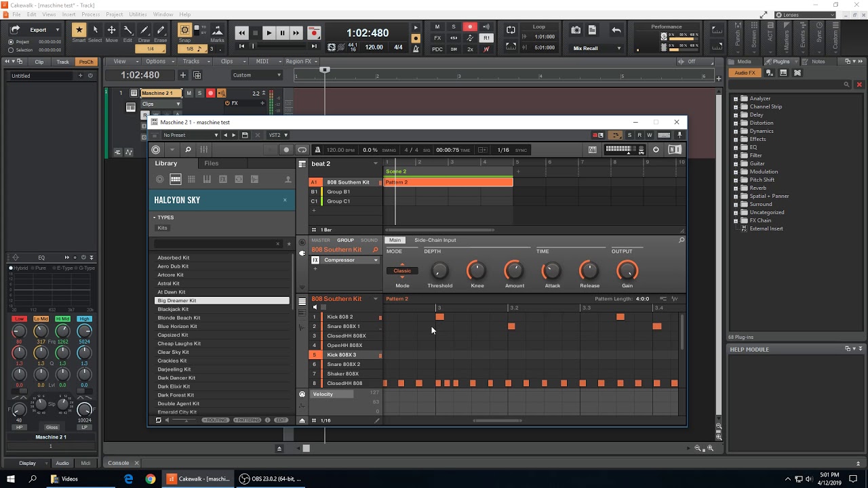Screen dimensions: 868x488
Task: Open the Utilities menu
Action: coord(138,14)
